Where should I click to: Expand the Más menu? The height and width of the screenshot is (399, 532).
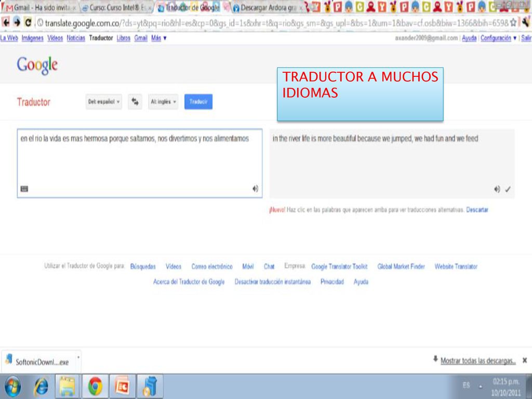click(159, 38)
